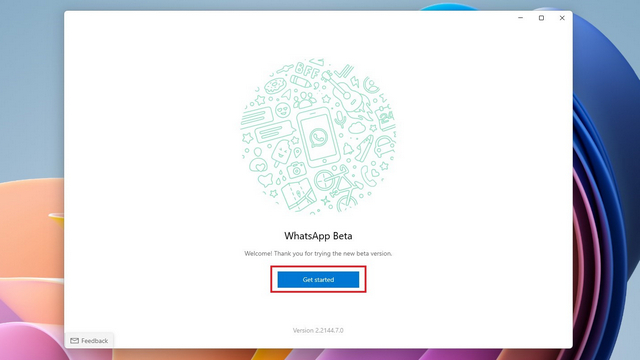The height and width of the screenshot is (360, 640).
Task: Maximize the WhatsApp Beta window
Action: point(541,18)
